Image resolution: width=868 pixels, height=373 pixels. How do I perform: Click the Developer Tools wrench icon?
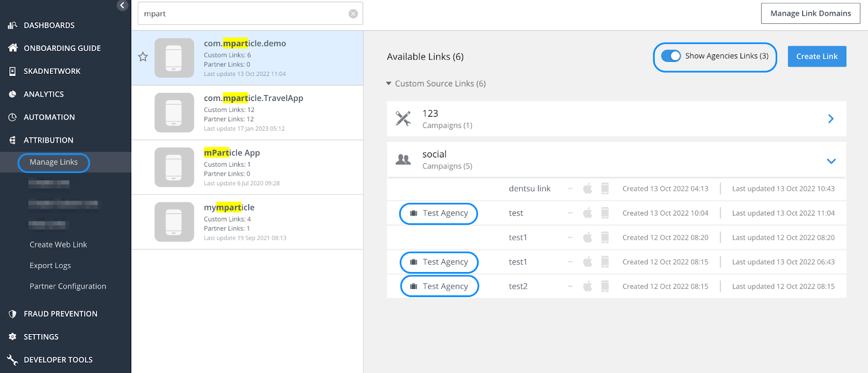(12, 359)
